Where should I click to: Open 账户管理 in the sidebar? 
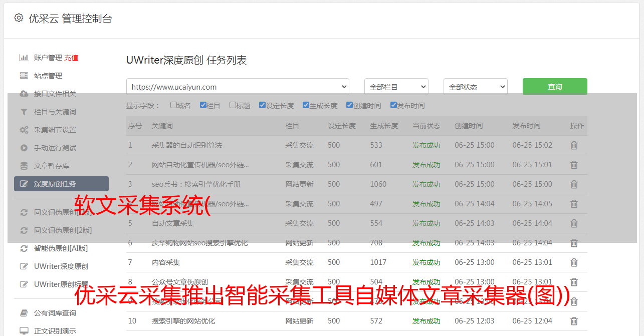click(x=48, y=58)
